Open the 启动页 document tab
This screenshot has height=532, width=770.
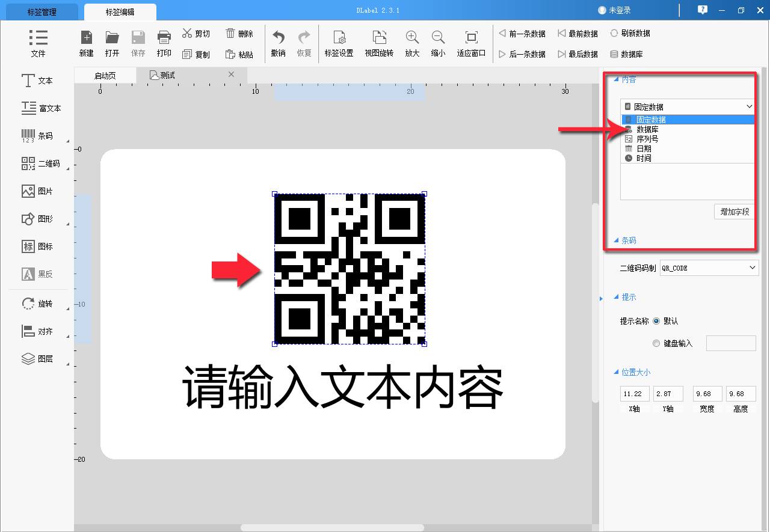click(x=105, y=75)
